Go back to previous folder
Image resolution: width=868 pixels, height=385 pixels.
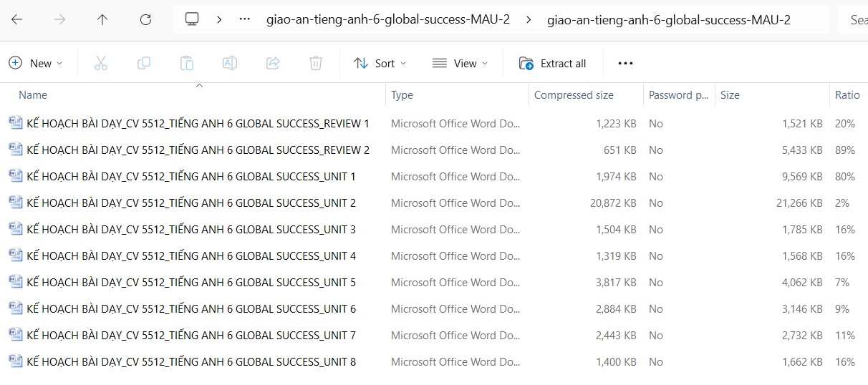16,20
